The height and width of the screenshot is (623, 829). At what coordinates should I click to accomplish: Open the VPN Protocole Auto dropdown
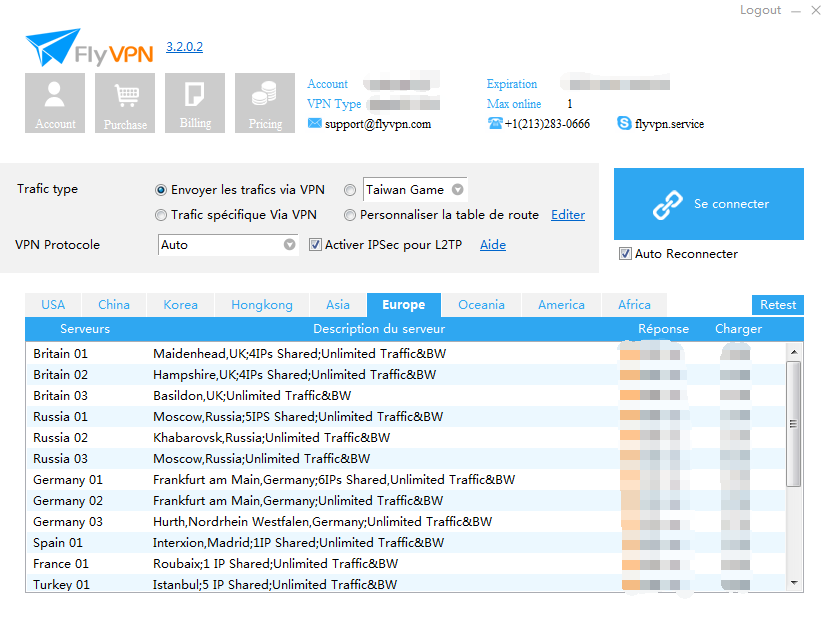tap(228, 245)
